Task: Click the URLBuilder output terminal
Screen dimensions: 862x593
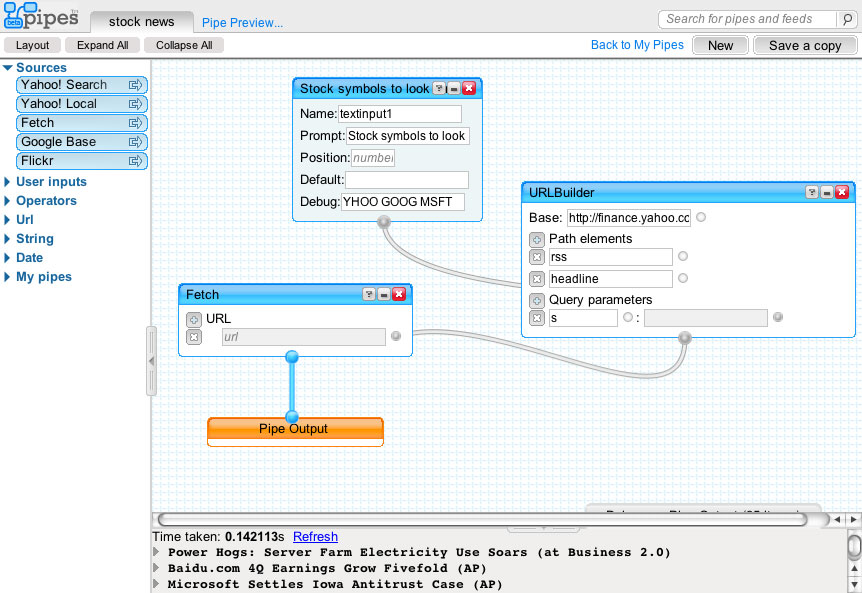Action: pos(684,337)
